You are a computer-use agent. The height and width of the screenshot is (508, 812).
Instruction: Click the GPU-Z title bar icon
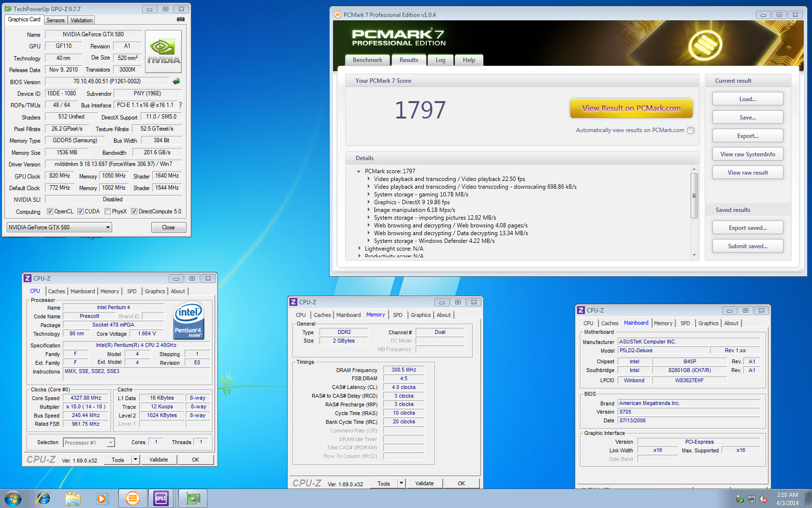[8, 9]
